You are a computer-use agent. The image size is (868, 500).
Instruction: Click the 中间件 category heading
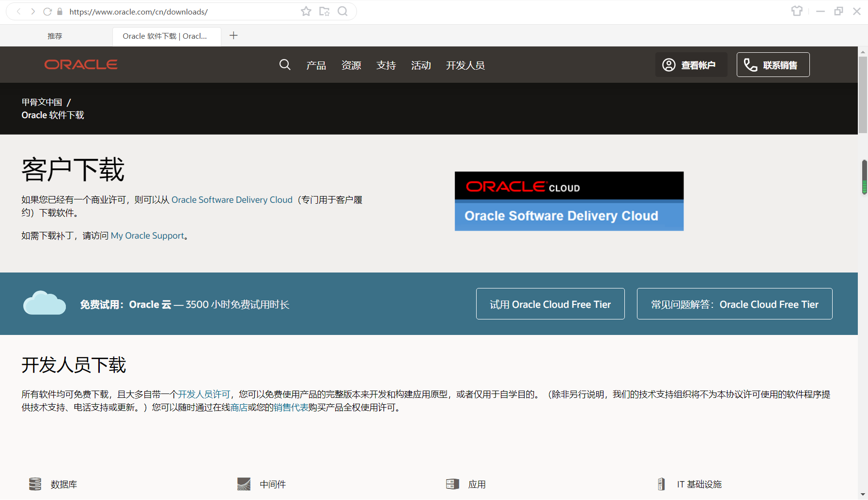pyautogui.click(x=273, y=485)
